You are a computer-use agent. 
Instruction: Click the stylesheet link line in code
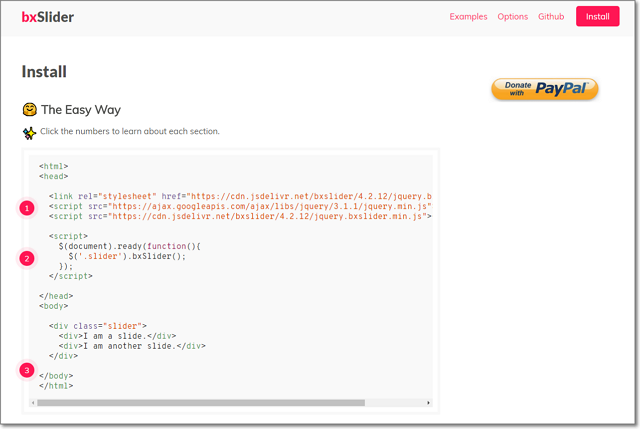240,196
